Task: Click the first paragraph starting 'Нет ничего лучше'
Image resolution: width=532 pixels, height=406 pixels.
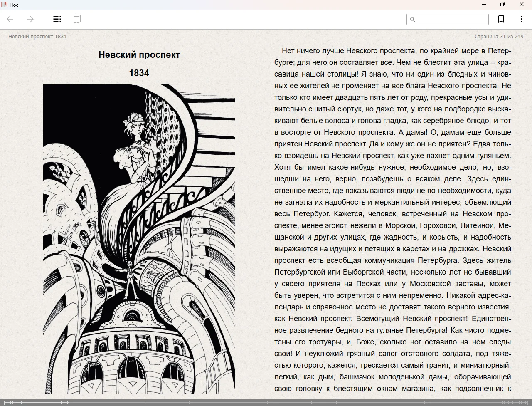Action: [392, 208]
